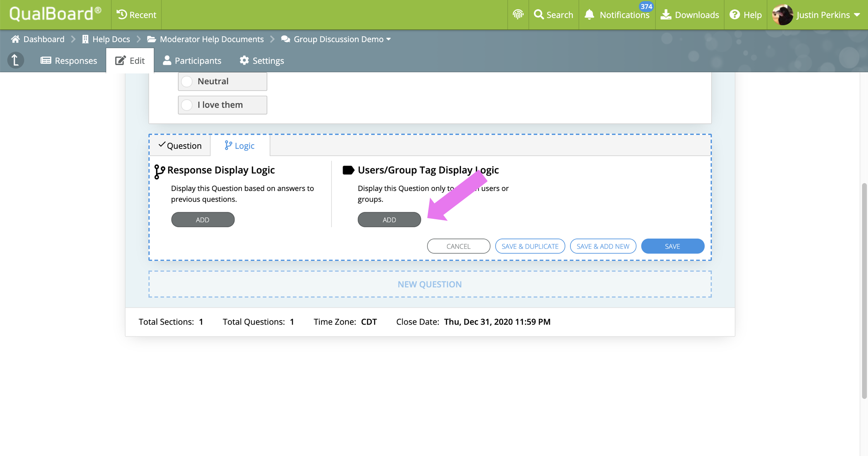Click the back-up arrow circle icon

pos(15,60)
